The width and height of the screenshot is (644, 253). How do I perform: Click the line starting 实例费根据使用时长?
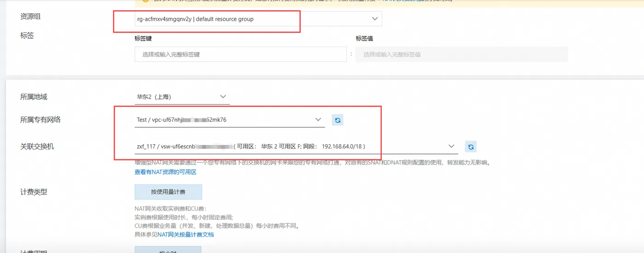pos(184,218)
